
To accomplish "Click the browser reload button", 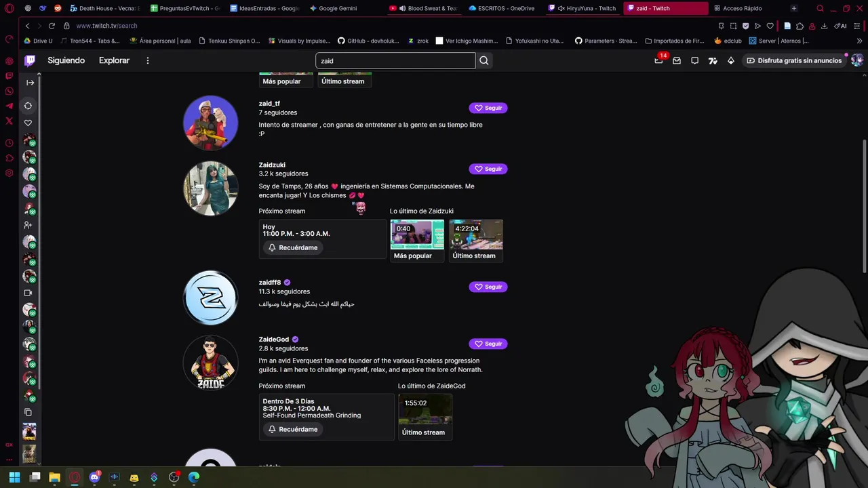I will (x=52, y=26).
